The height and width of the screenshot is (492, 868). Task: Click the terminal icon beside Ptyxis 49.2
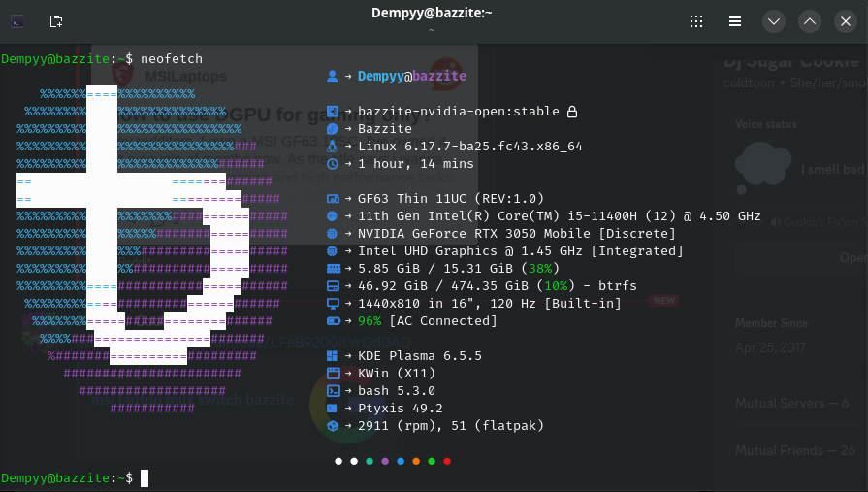(x=332, y=409)
